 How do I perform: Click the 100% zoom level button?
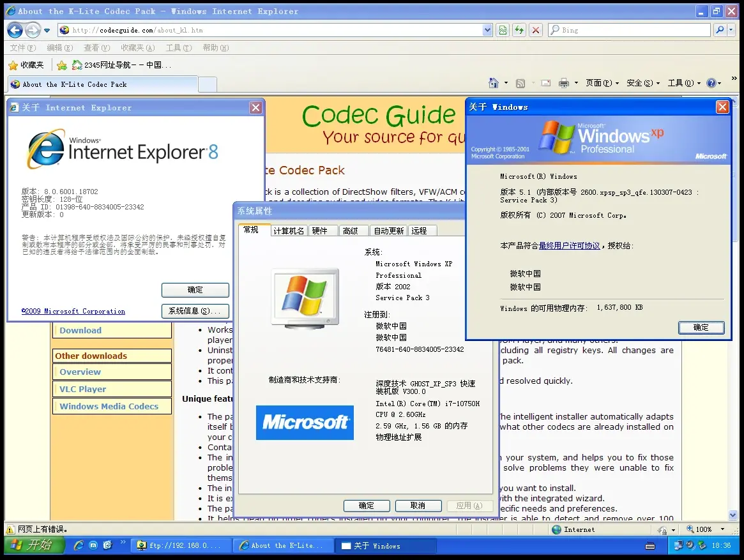pyautogui.click(x=700, y=529)
